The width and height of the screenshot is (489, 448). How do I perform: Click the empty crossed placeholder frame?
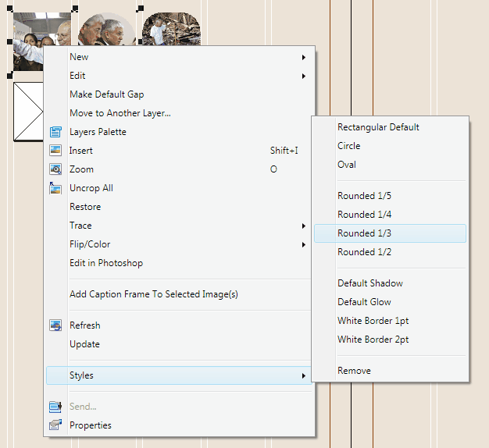pyautogui.click(x=28, y=112)
